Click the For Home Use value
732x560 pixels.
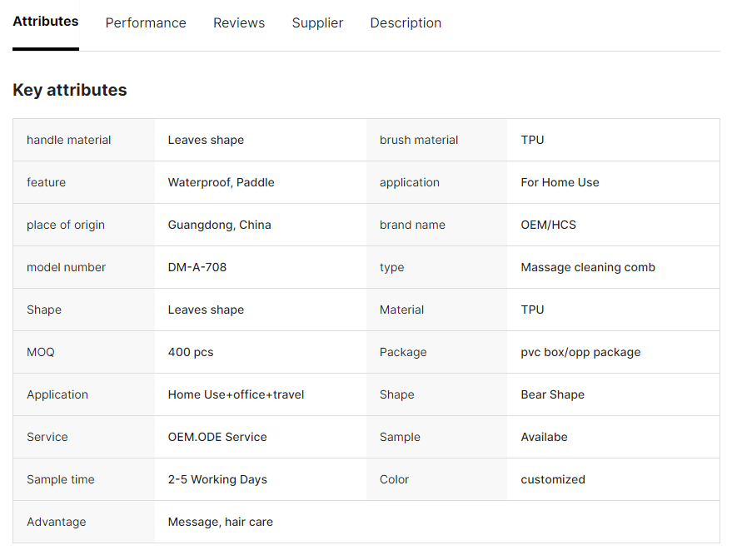560,182
